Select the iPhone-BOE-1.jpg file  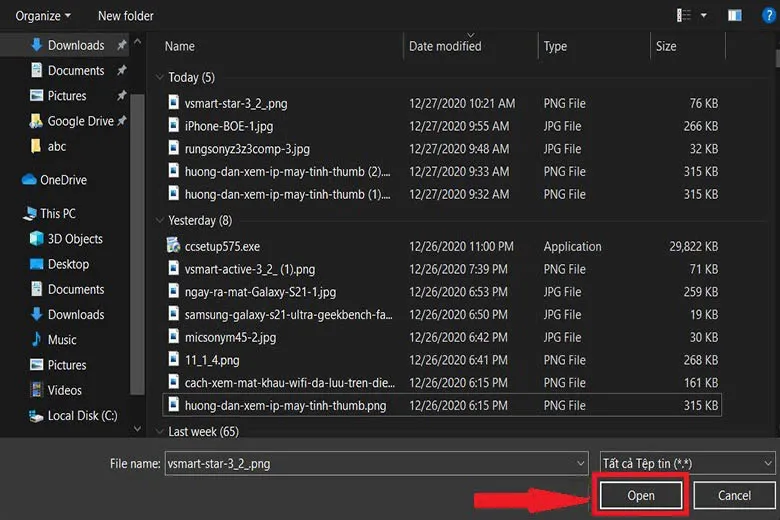tap(229, 126)
